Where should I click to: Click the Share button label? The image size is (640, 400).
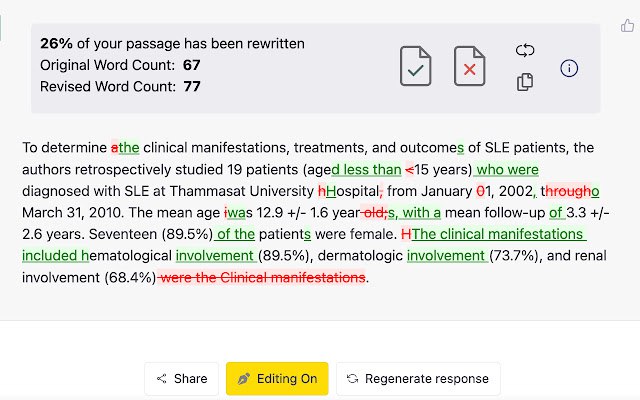[x=191, y=378]
